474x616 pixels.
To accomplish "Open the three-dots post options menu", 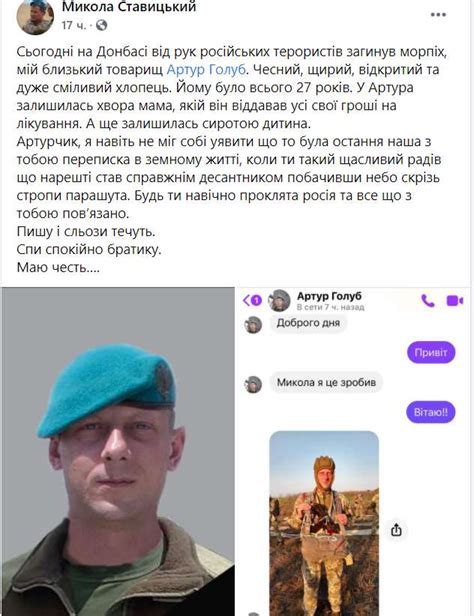I will tap(438, 15).
